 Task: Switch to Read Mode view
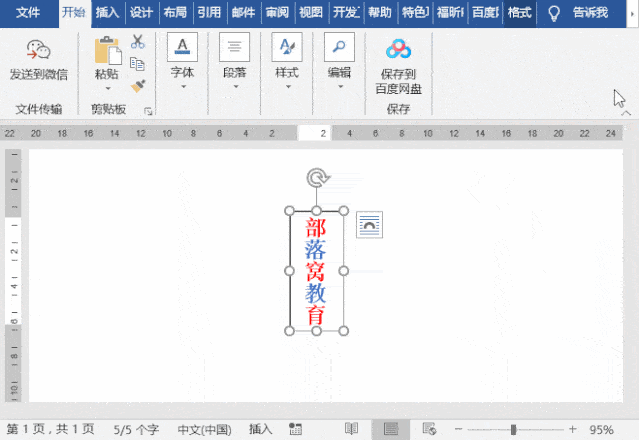tap(351, 429)
